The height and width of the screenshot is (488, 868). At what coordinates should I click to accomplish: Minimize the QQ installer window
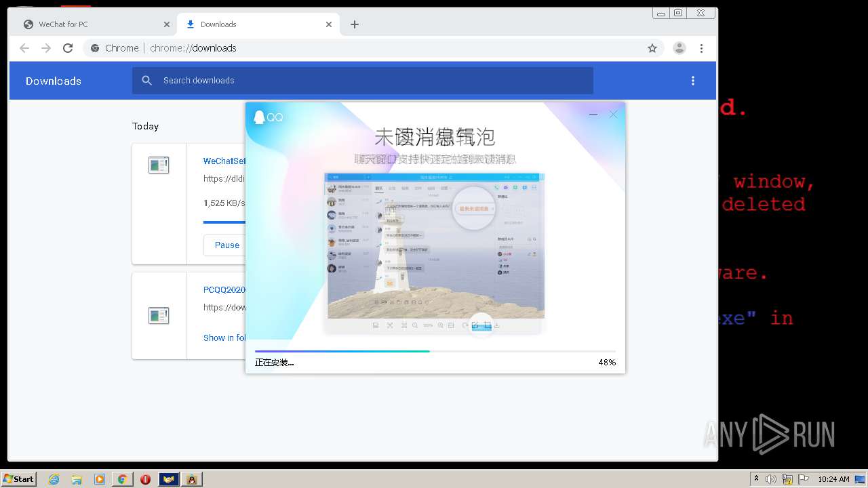click(593, 115)
